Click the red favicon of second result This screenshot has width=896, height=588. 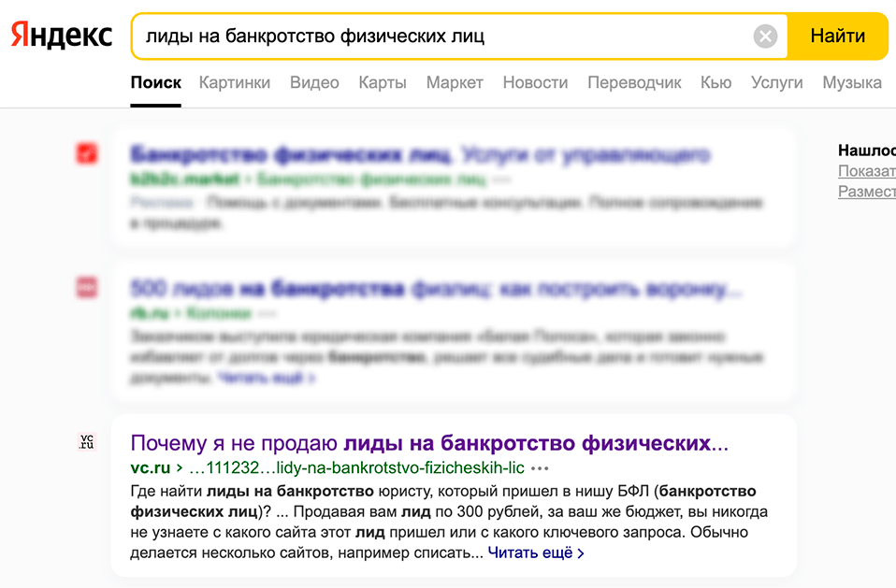tap(87, 287)
